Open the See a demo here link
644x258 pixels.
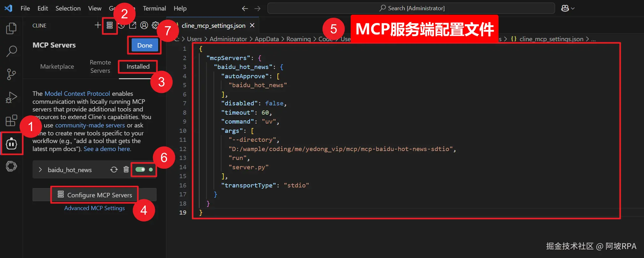point(107,149)
